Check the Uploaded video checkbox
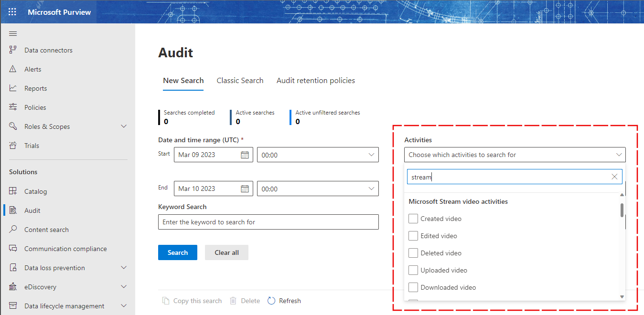The image size is (644, 315). coord(413,270)
